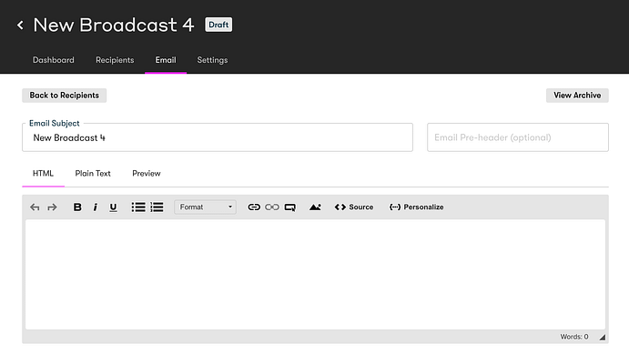Toggle underline formatting
This screenshot has width=629, height=364.
[x=113, y=207]
